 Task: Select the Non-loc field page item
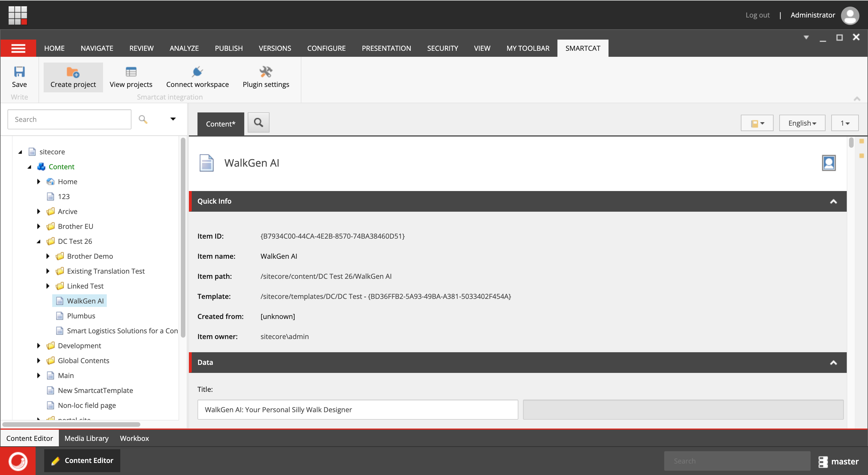point(87,405)
